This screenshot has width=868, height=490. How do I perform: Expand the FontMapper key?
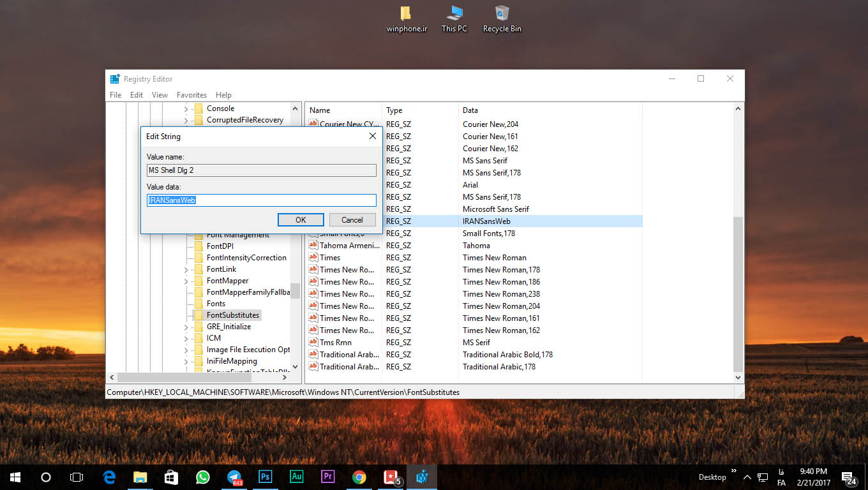186,281
